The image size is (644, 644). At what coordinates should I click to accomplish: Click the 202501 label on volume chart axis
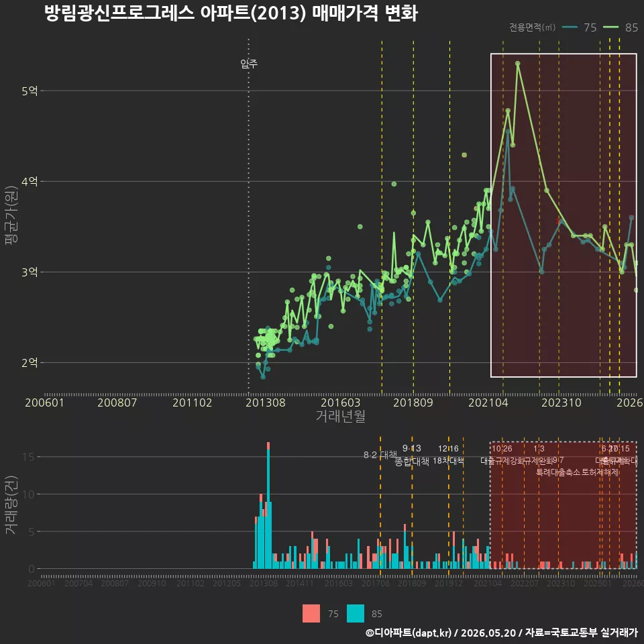click(x=598, y=583)
